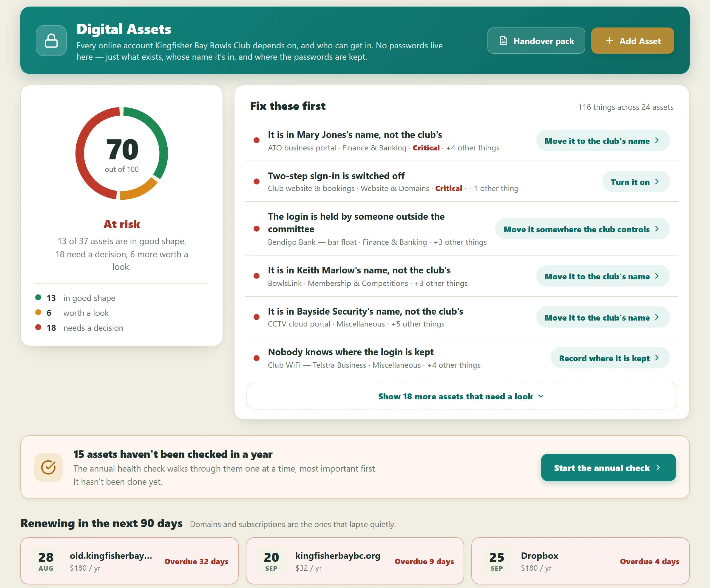Click the padlock icon beside Digital Assets
This screenshot has height=588, width=710.
pos(51,41)
